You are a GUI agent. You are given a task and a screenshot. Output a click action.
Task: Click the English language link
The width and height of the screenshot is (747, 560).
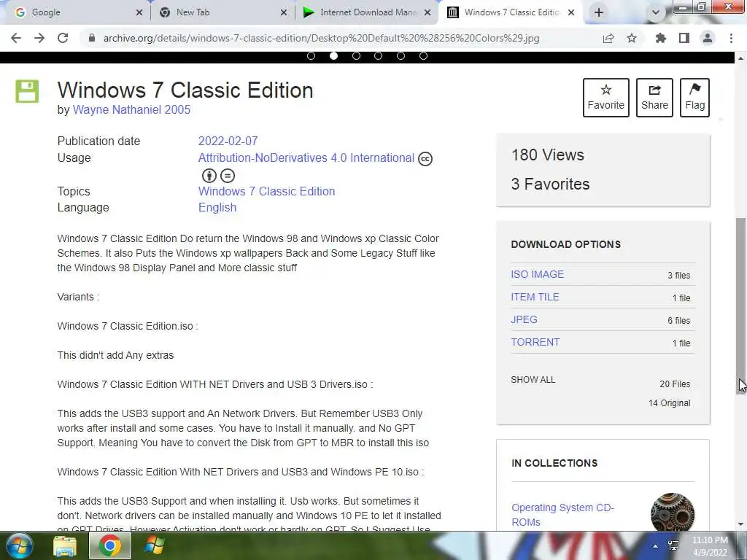pos(217,208)
